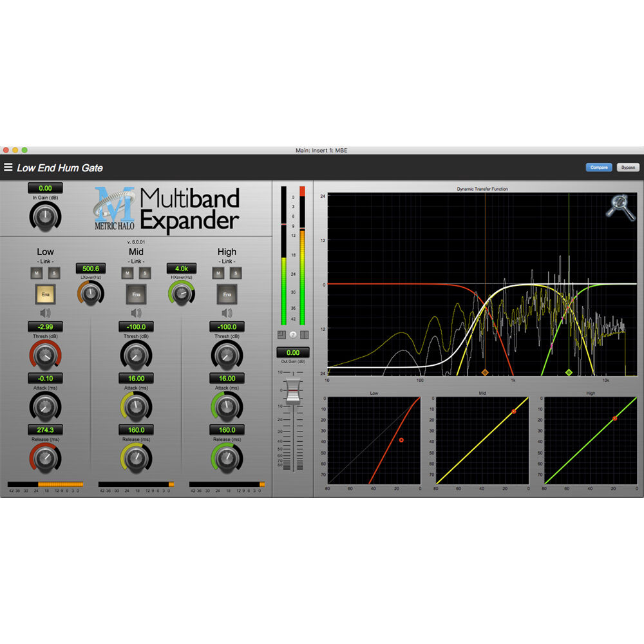Click the In Gain value field
644x644 pixels.
45,188
